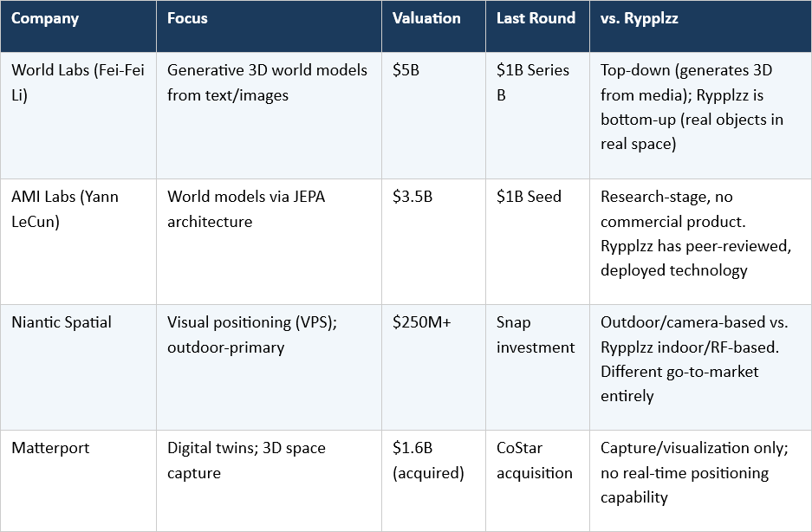Click the $250M+ valuation cell
812x532 pixels.
422,322
